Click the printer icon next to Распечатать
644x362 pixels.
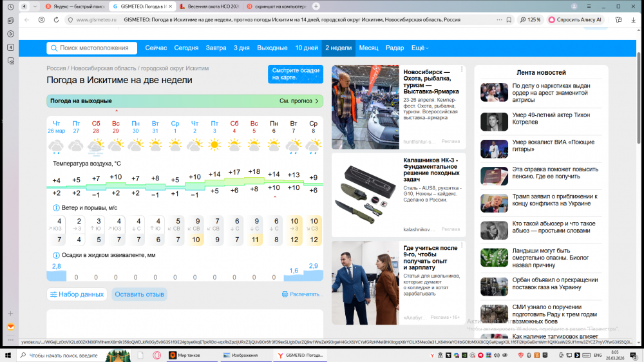(x=285, y=294)
